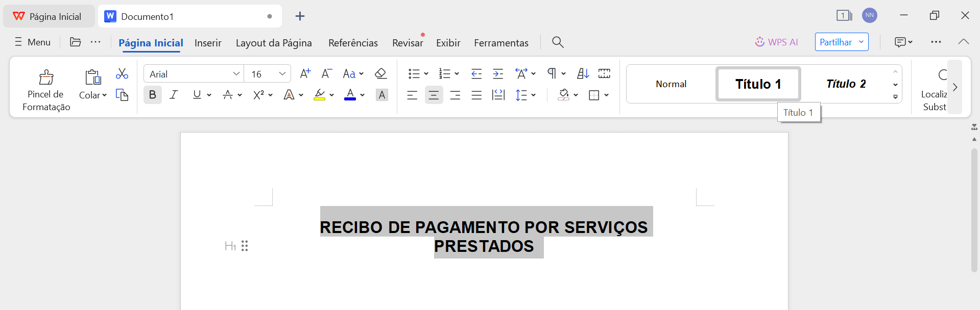
Task: Go to Página Inicial WPS home tab
Action: click(49, 16)
